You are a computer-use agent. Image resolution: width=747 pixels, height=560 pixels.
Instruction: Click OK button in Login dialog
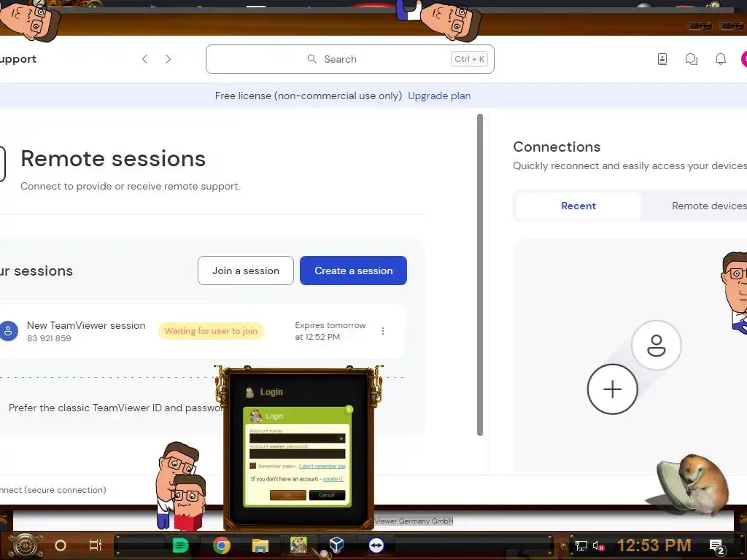(x=287, y=495)
